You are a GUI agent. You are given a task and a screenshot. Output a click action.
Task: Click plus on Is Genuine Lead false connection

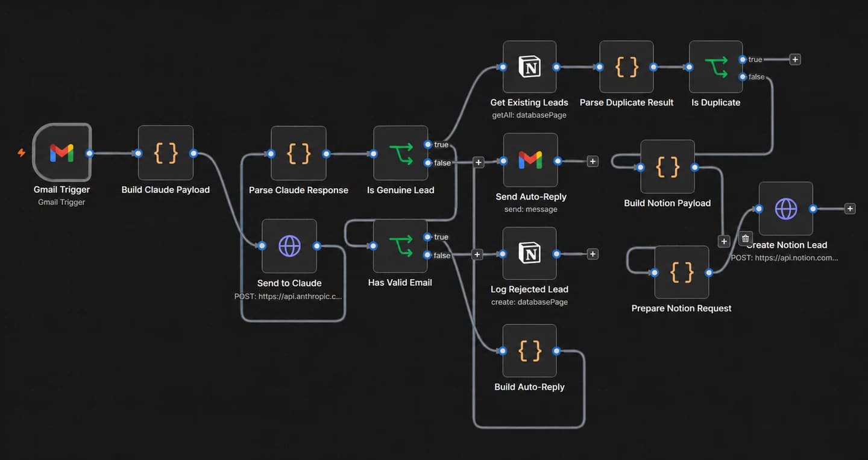point(479,162)
